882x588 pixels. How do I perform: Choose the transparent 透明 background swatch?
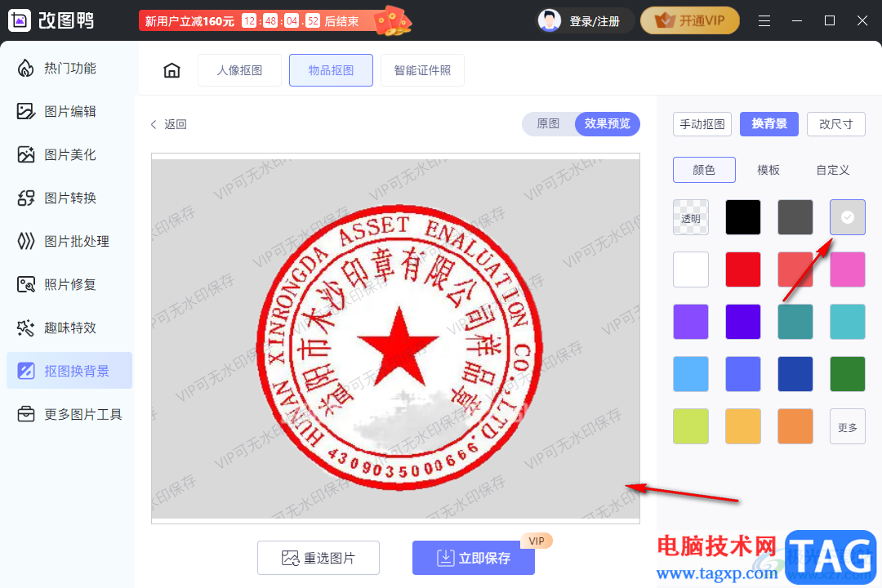691,217
